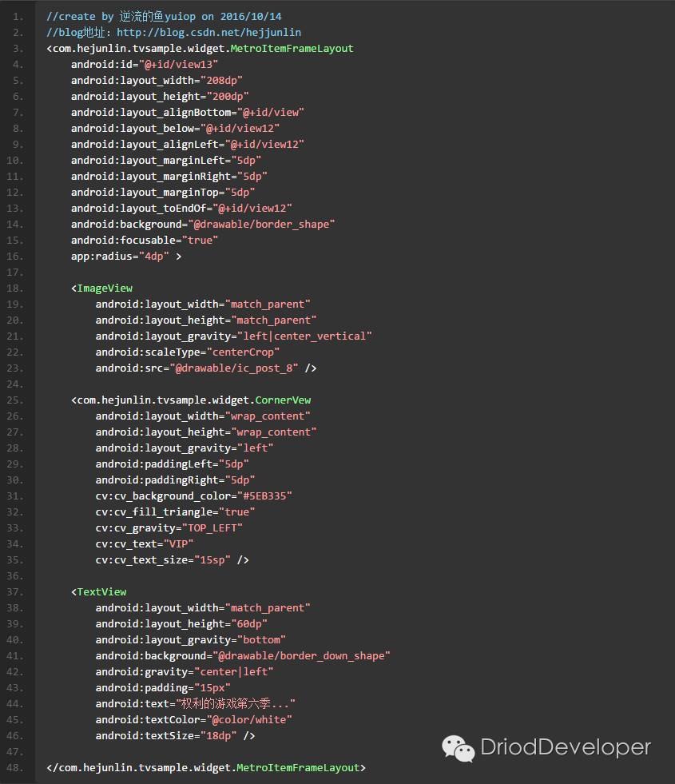The image size is (675, 784).
Task: Click the "@drawable/ic_post_8" src value
Action: pyautogui.click(x=234, y=368)
